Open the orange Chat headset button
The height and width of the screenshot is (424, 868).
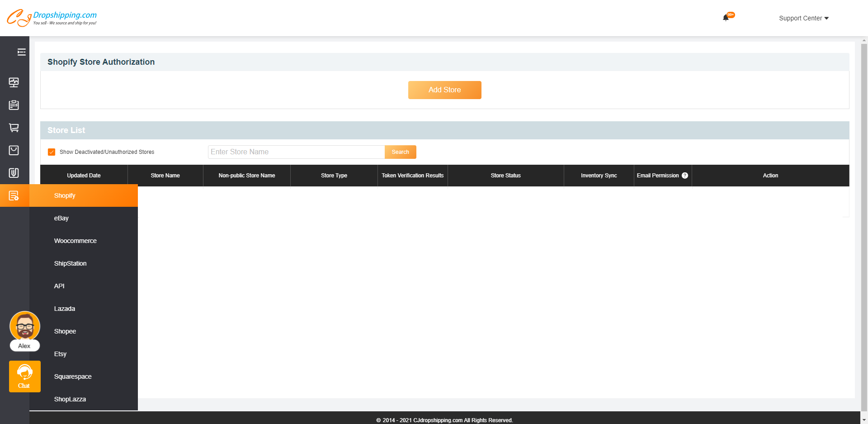[x=24, y=376]
